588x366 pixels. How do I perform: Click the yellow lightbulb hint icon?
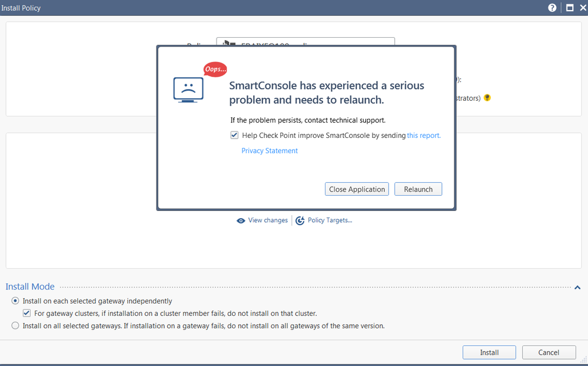[x=487, y=98]
